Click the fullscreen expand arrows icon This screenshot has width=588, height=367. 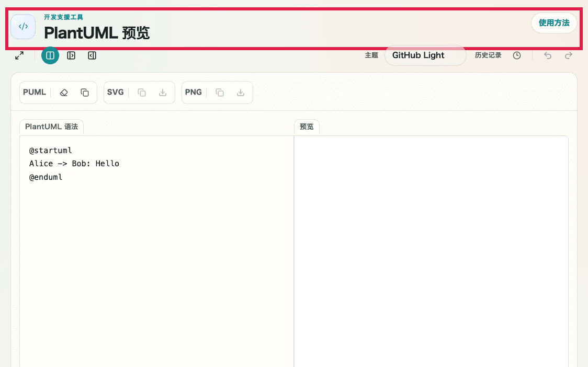tap(19, 55)
